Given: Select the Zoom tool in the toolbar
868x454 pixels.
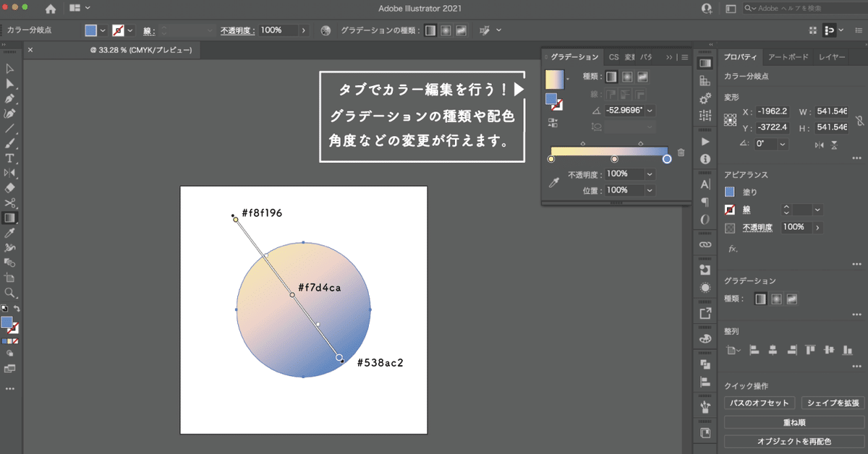Looking at the screenshot, I should point(9,293).
